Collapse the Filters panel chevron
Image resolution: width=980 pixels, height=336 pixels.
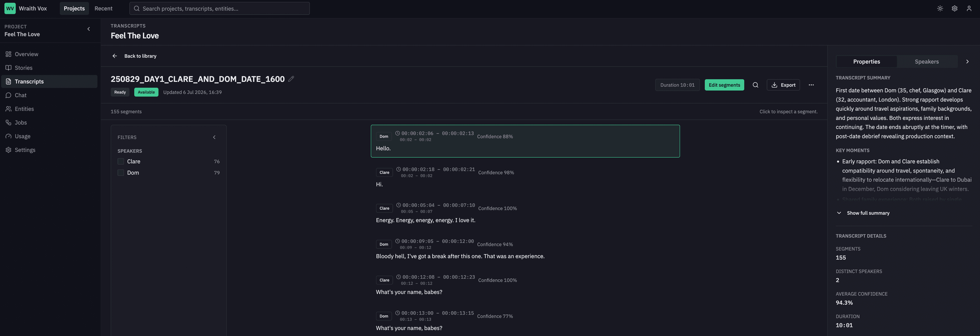(x=214, y=137)
